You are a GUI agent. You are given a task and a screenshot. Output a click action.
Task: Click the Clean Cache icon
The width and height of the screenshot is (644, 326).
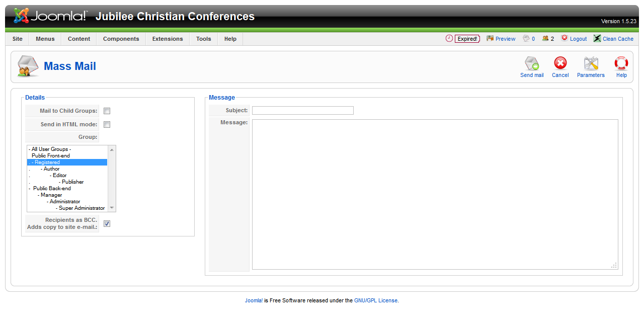[x=597, y=38]
